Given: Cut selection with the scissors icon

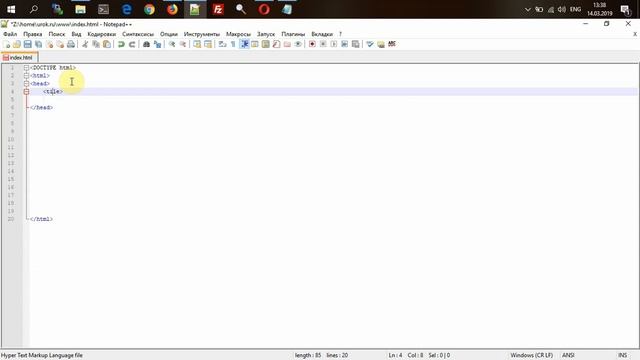Looking at the screenshot, I should coord(85,44).
